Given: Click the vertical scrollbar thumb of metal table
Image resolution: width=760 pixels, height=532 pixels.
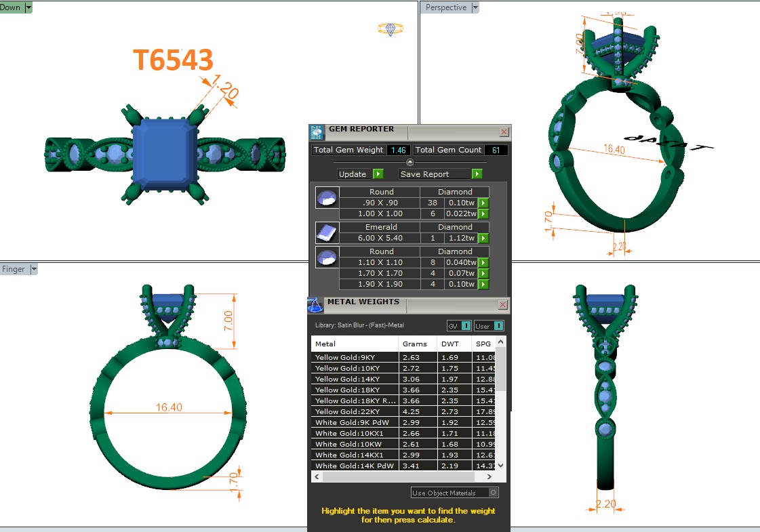Looking at the screenshot, I should 501,369.
